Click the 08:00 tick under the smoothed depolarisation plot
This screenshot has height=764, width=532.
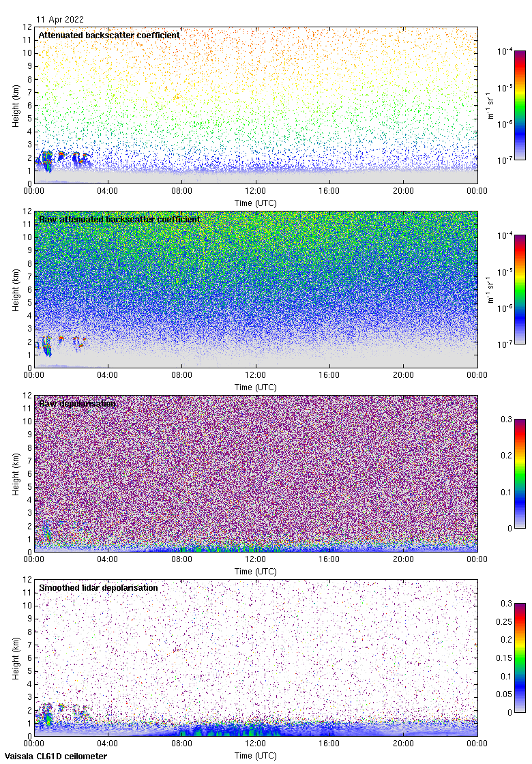181,744
